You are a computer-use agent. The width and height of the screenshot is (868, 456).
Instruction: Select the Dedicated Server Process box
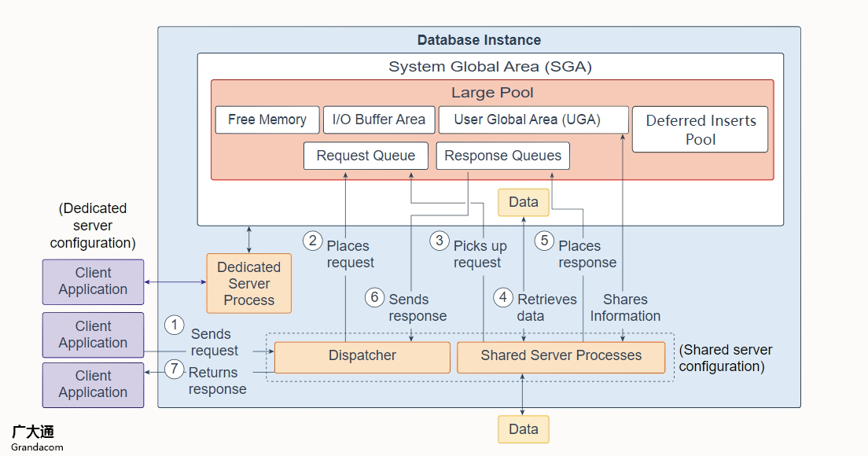pyautogui.click(x=249, y=284)
